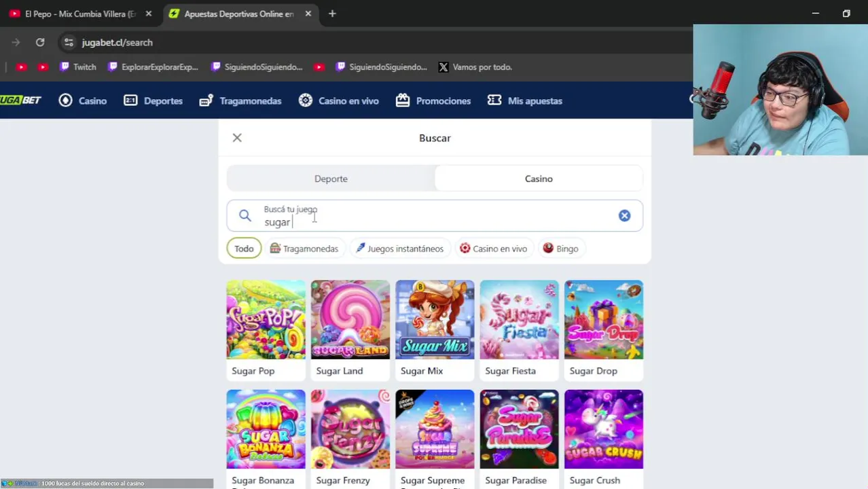The image size is (868, 489).
Task: Close the El Pepo YouTube tab
Action: point(149,14)
